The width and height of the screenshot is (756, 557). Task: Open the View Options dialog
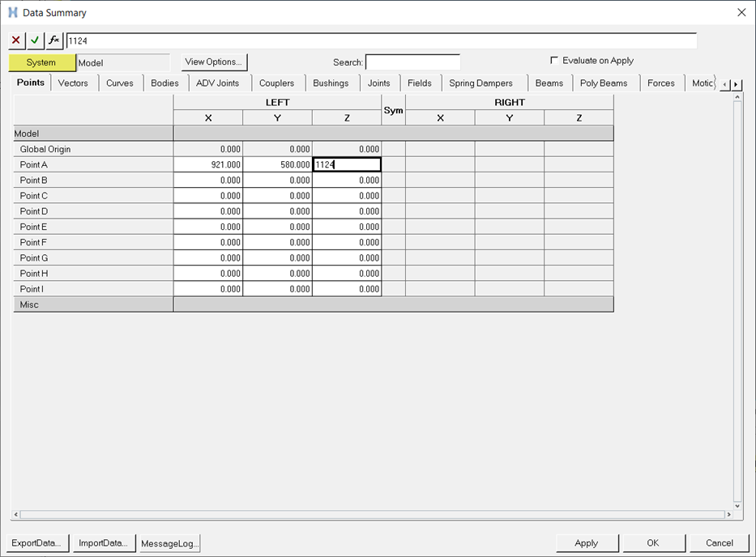point(213,62)
